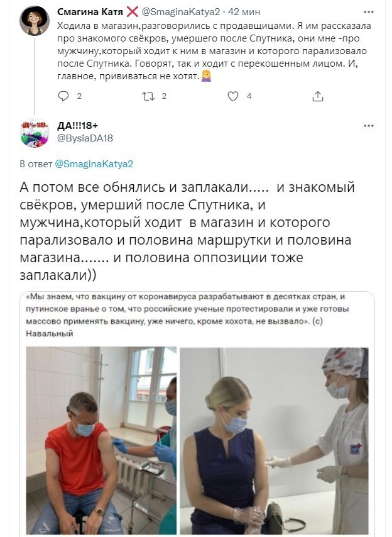The width and height of the screenshot is (392, 537).
Task: Open the @SmaginaKatya2 handle in the tweet header
Action: point(180,12)
